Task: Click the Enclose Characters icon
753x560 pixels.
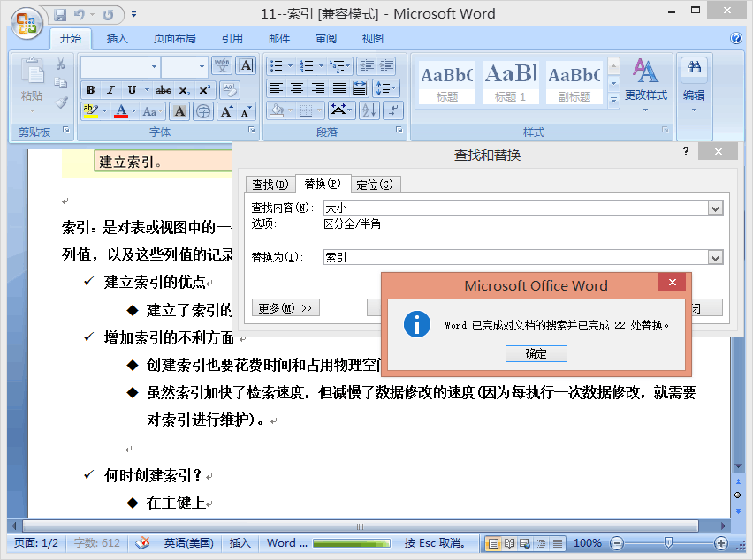Action: [x=203, y=111]
